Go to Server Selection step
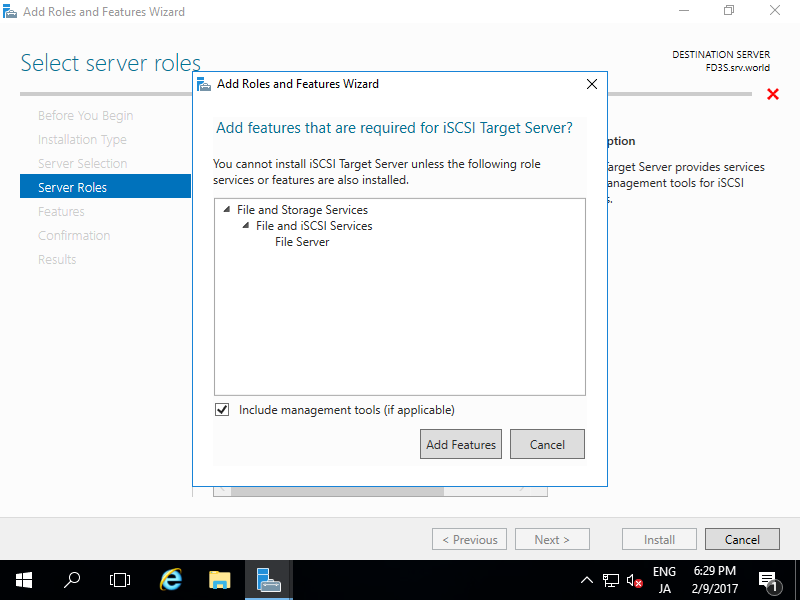 point(82,164)
